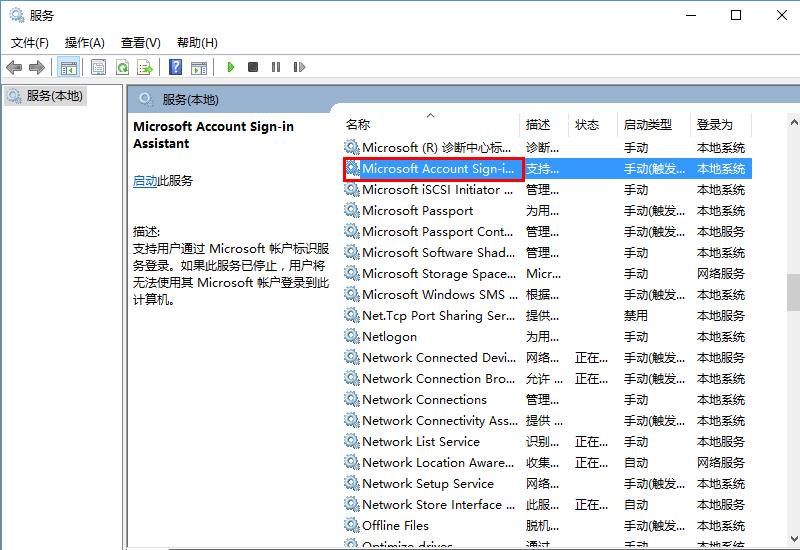Click 正在... status of Network List Service
Viewport: 800px width, 550px height.
coord(591,442)
